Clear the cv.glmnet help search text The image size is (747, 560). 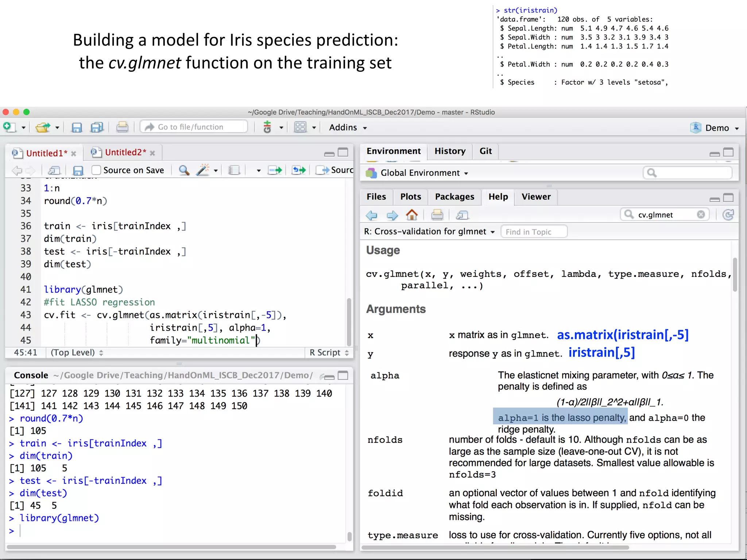pos(701,215)
